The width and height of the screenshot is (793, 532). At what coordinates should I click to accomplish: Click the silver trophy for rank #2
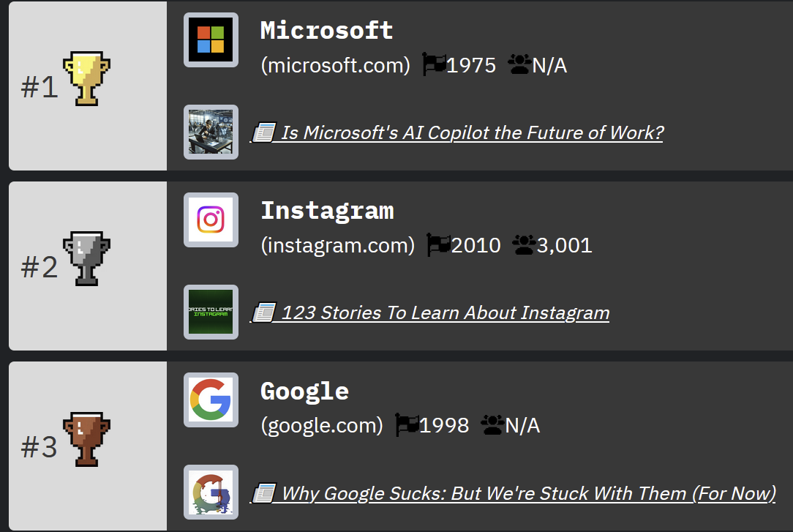click(86, 258)
